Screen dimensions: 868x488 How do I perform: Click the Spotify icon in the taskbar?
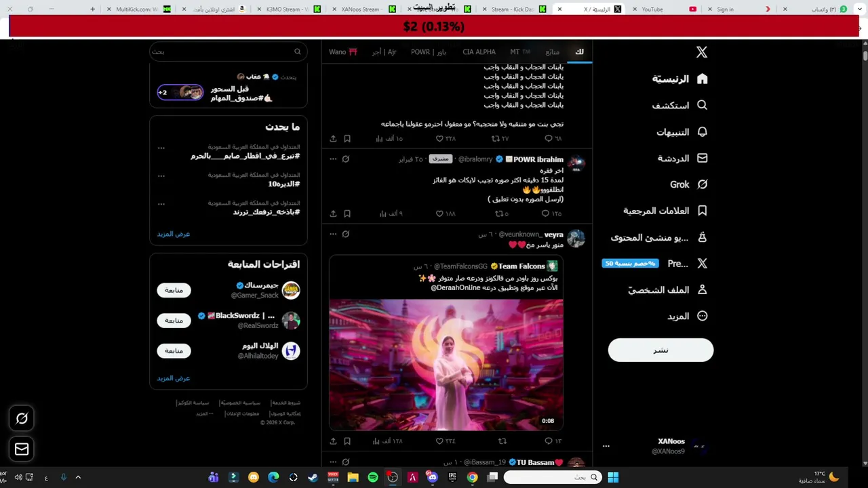click(x=372, y=477)
